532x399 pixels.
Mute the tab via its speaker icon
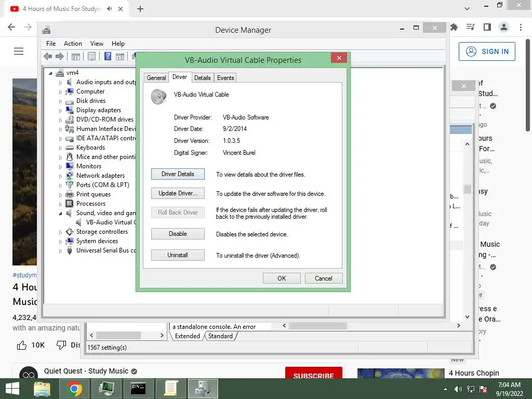[x=109, y=9]
